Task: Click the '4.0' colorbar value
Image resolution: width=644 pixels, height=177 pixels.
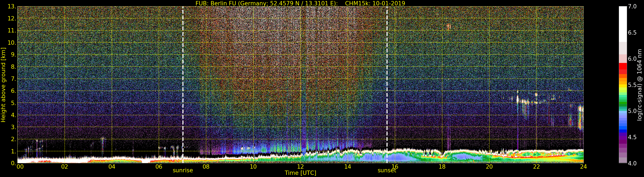Action: [632, 163]
